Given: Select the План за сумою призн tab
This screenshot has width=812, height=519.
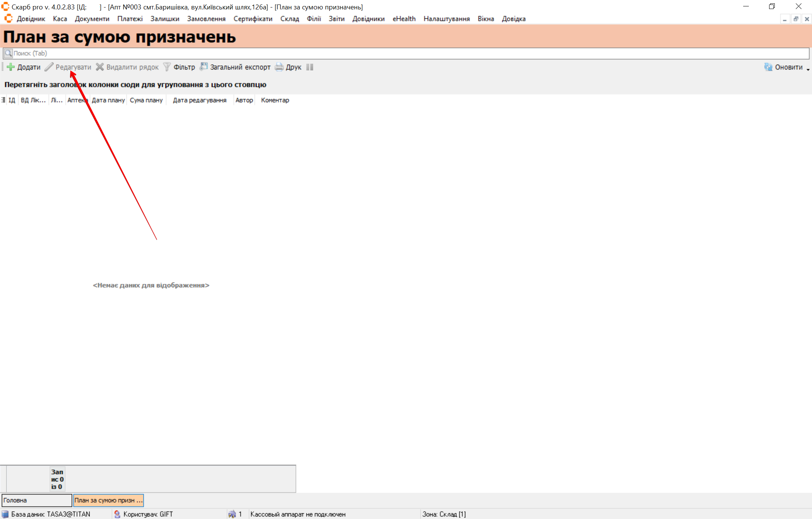Looking at the screenshot, I should click(108, 500).
